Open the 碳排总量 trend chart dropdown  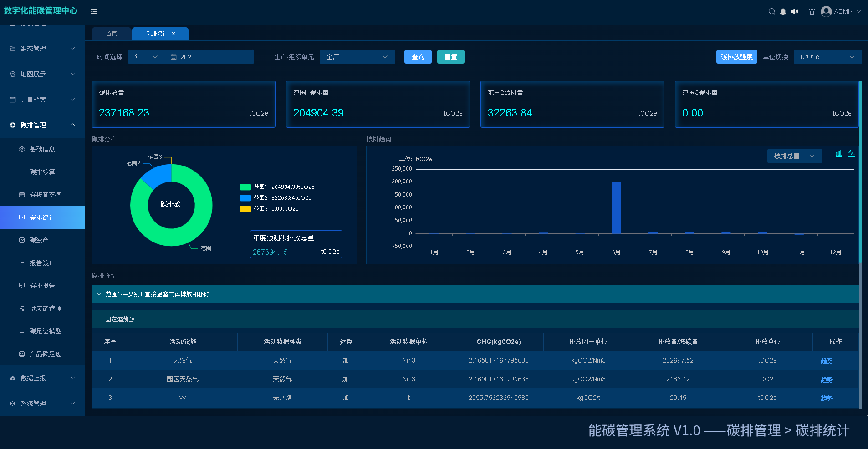(794, 156)
